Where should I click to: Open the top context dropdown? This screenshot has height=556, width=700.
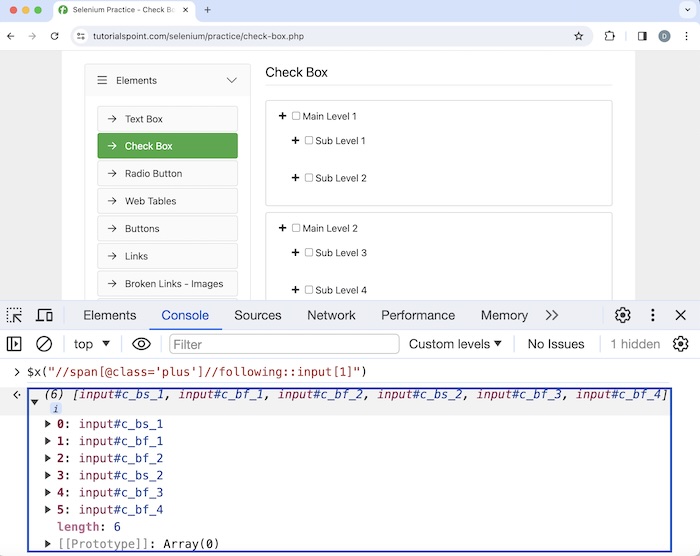tap(92, 344)
